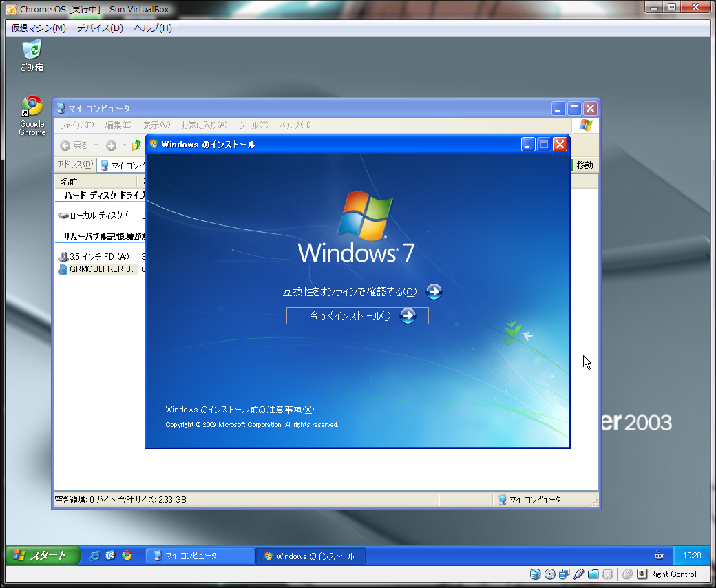Viewport: 716px width, 588px height.
Task: Click 互換性をオンラインで確認する link
Action: click(x=349, y=292)
